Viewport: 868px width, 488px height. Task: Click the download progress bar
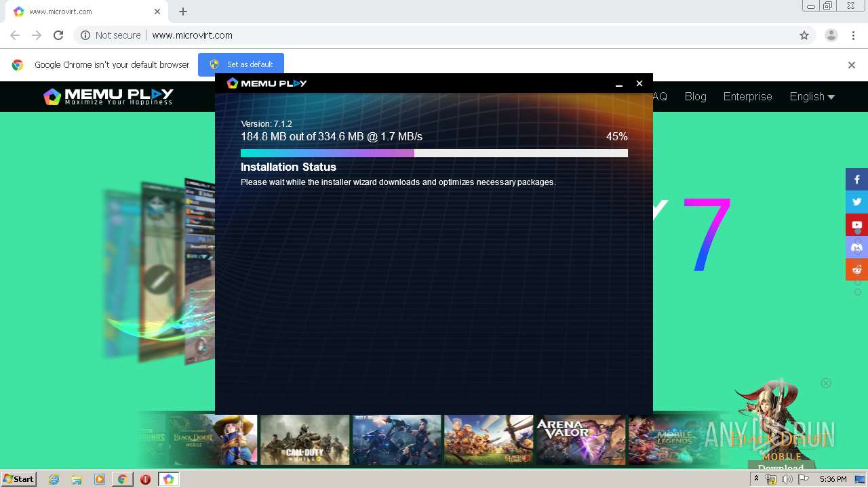[434, 153]
